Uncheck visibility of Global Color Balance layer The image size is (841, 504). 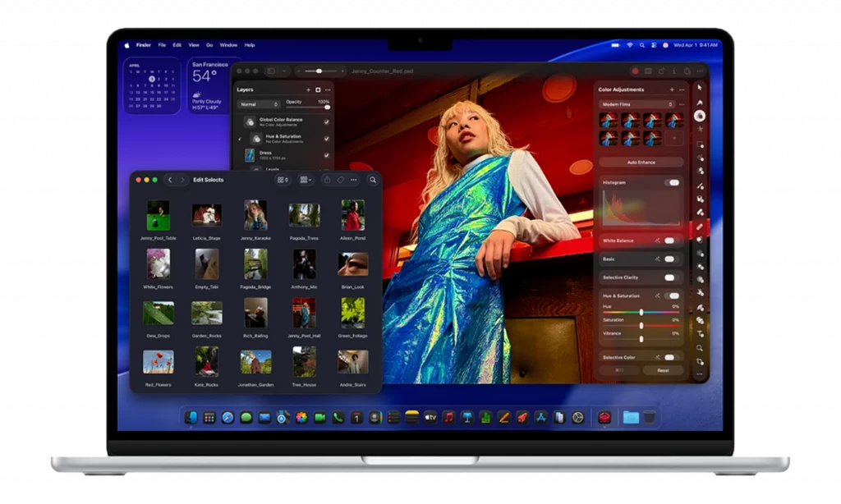tap(327, 121)
